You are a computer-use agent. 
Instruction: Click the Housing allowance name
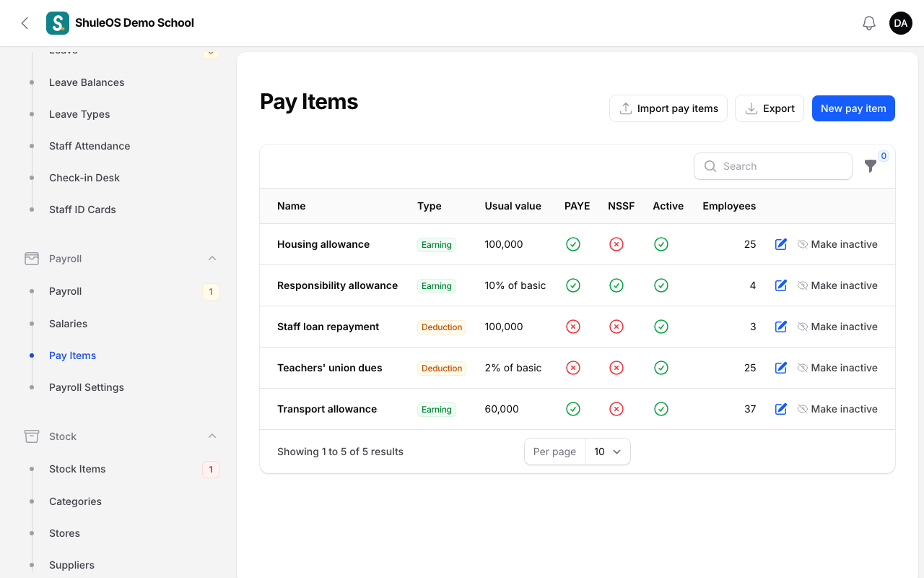click(x=323, y=244)
